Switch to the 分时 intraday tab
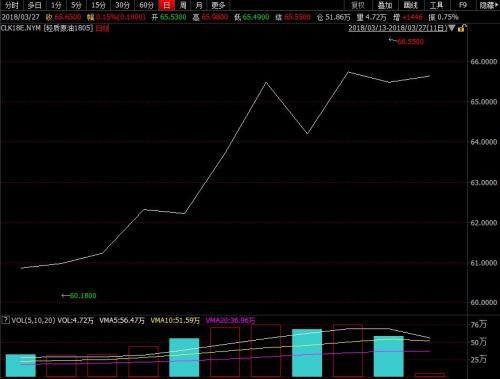The height and width of the screenshot is (379, 500). (x=12, y=5)
